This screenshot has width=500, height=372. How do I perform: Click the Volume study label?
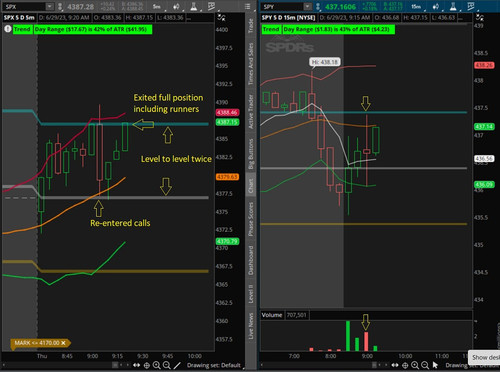[x=272, y=315]
